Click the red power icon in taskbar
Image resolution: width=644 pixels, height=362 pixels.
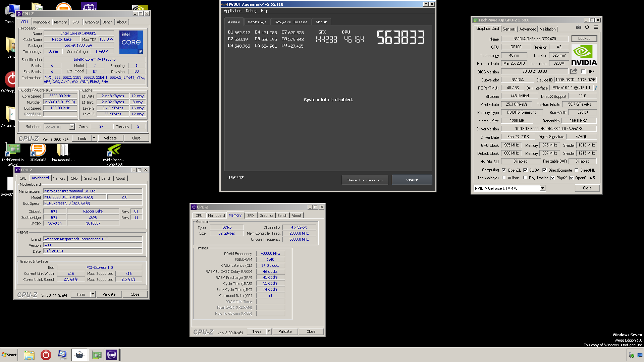tap(46, 355)
